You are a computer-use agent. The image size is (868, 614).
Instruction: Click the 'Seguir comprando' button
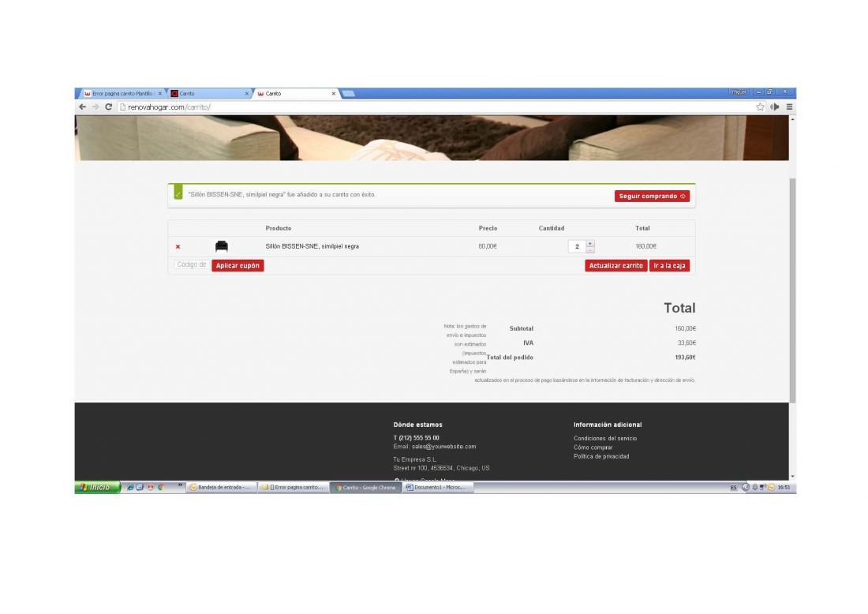(x=652, y=196)
